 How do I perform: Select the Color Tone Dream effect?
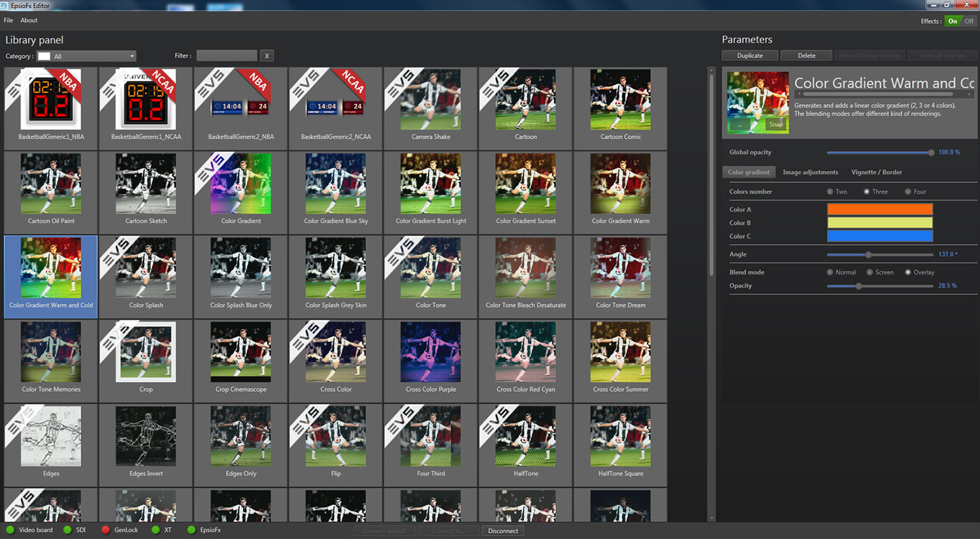point(621,277)
